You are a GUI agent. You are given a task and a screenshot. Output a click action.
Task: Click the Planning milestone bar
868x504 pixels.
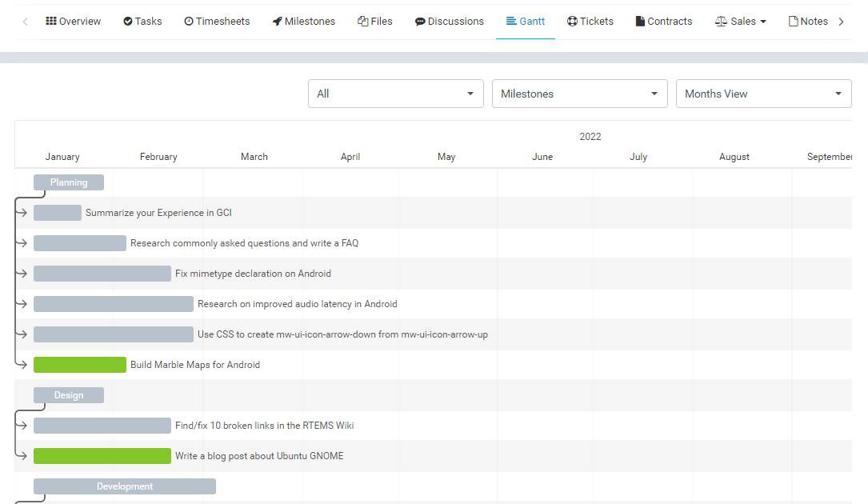coord(69,182)
